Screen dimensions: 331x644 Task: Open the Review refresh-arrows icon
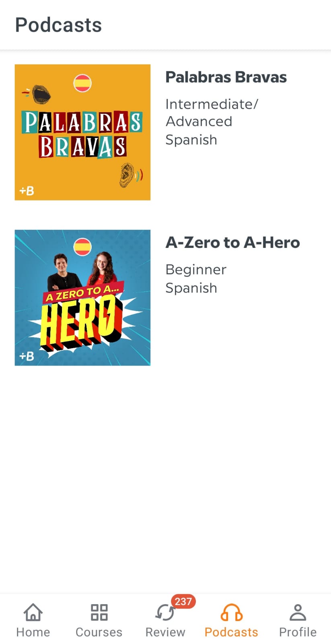[x=165, y=613]
